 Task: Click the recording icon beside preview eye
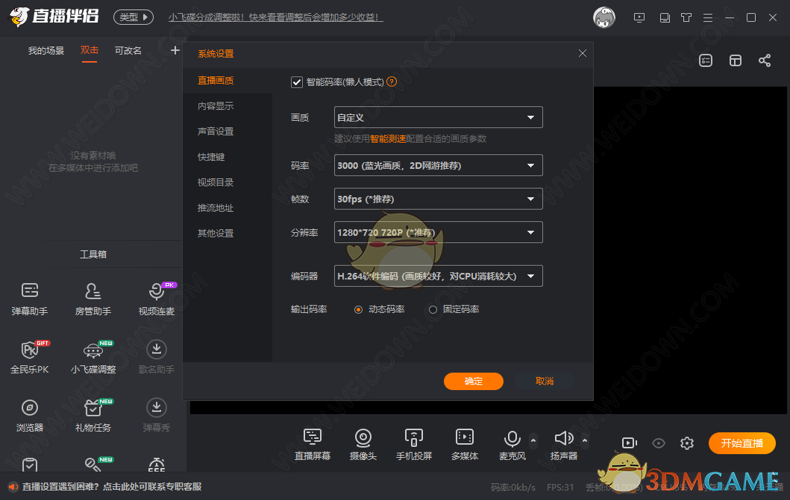(x=629, y=443)
